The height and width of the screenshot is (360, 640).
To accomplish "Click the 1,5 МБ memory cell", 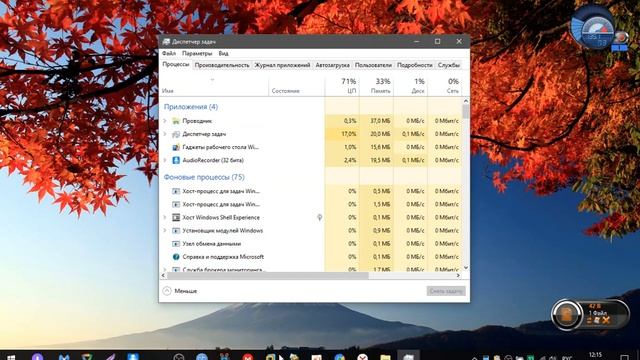I will (x=376, y=204).
